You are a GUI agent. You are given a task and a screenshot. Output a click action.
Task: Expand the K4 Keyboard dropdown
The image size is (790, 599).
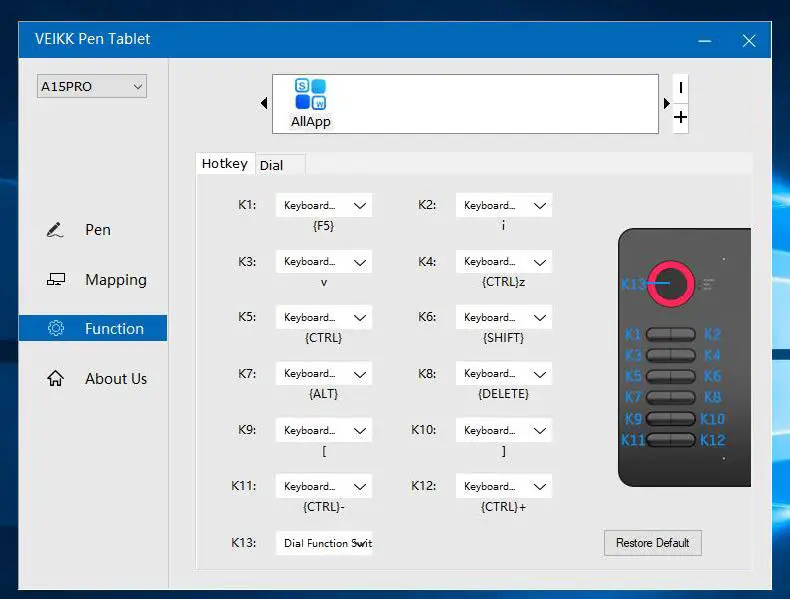(504, 262)
